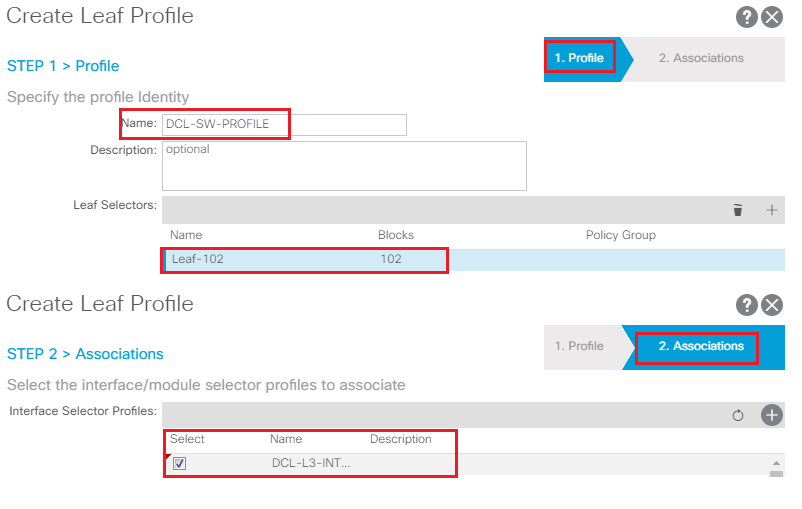Click the optional Description text area
This screenshot has height=509, width=802.
[344, 166]
